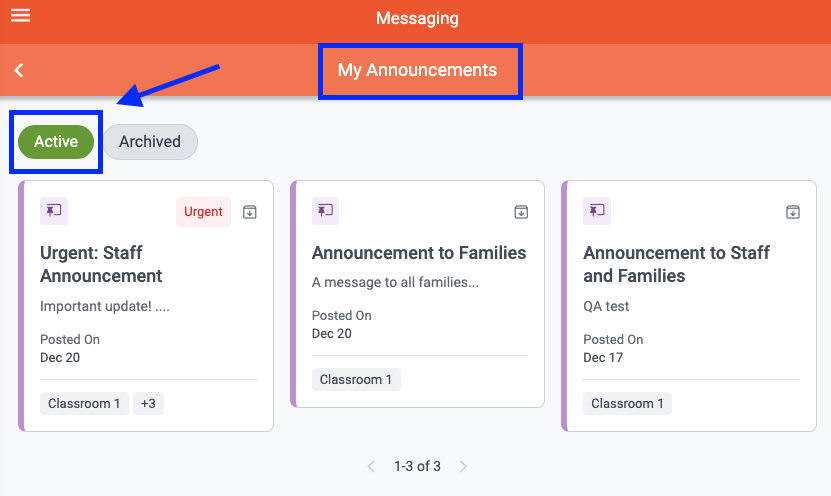Click the My Announcements header title
Image resolution: width=831 pixels, height=496 pixels.
coord(418,70)
